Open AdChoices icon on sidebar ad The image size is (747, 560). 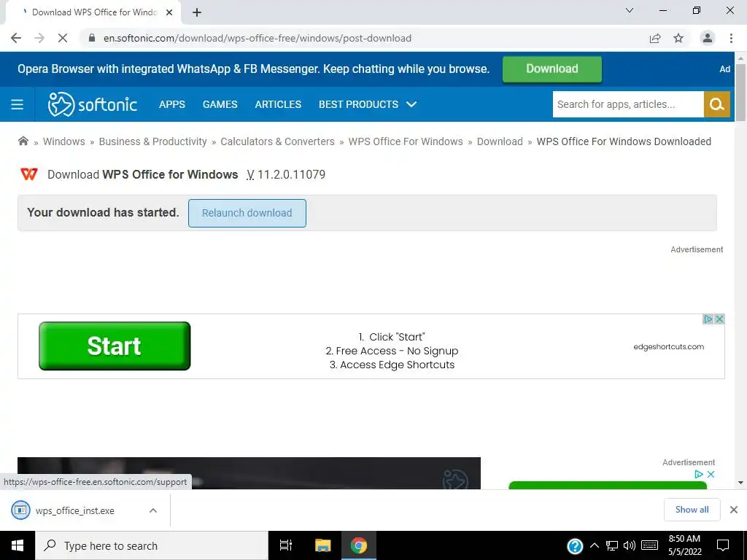(x=699, y=474)
